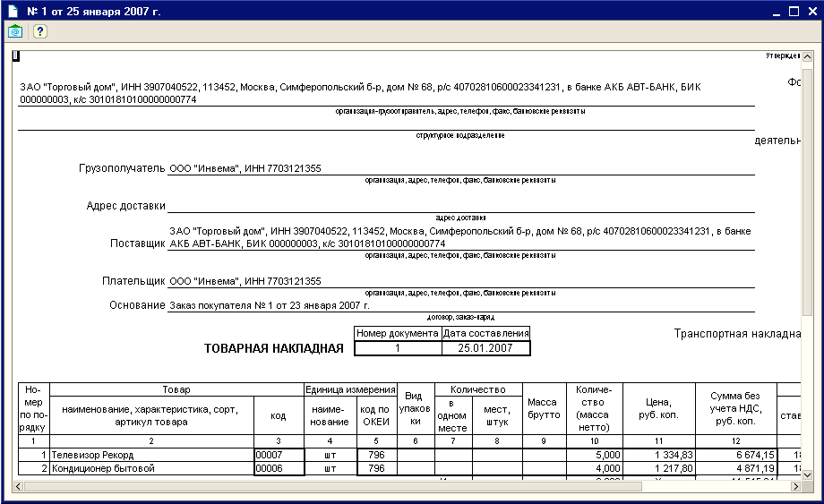Click the email send toolbar icon
The image size is (824, 504).
(15, 31)
